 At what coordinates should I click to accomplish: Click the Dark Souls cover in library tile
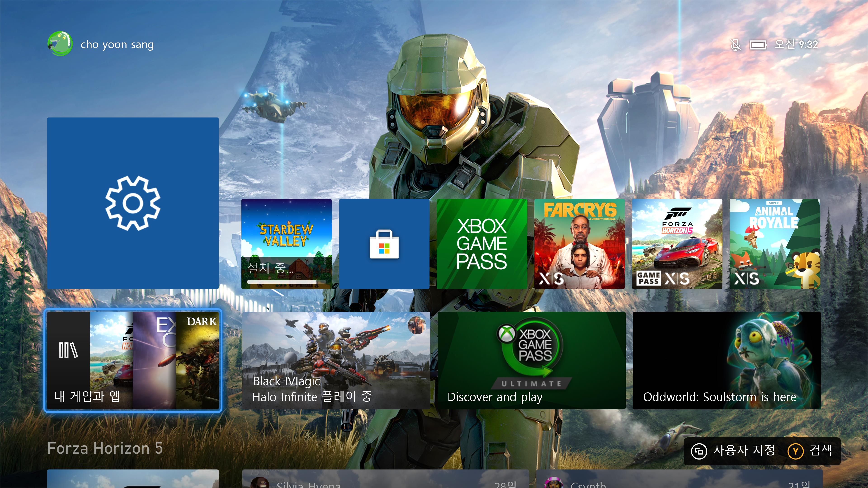(197, 360)
